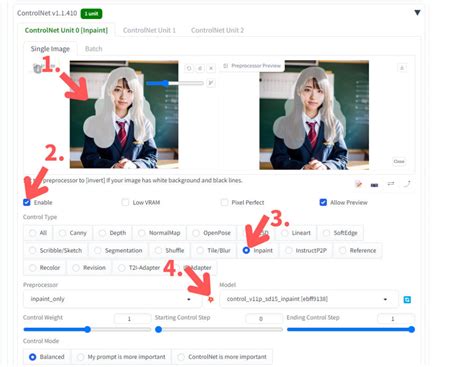Select Balanced control mode

coord(47,357)
